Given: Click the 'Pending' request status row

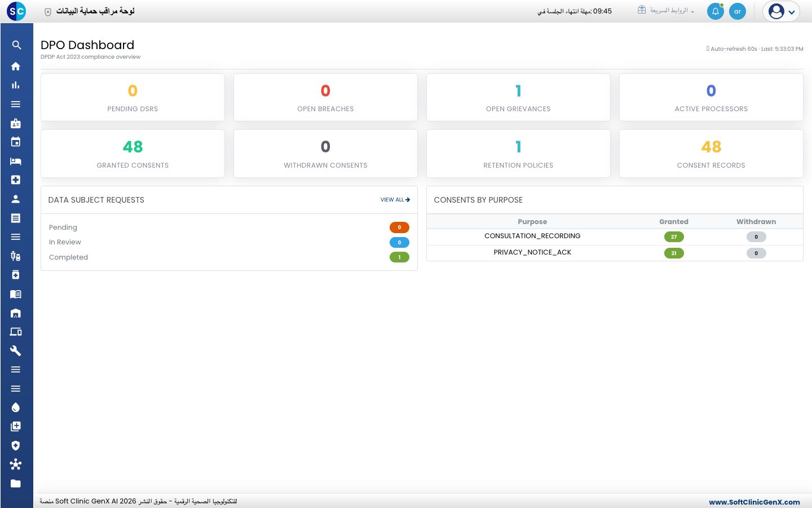Looking at the screenshot, I should point(229,227).
